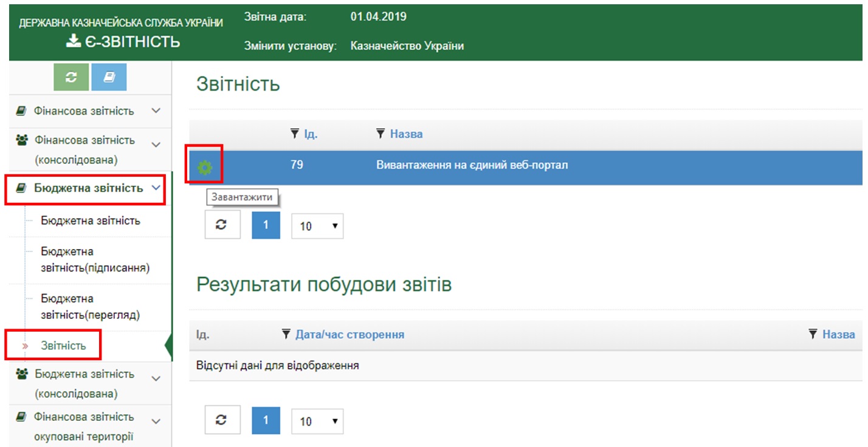Image resolution: width=868 pixels, height=447 pixels.
Task: Select the Звітність submenu item
Action: [63, 346]
